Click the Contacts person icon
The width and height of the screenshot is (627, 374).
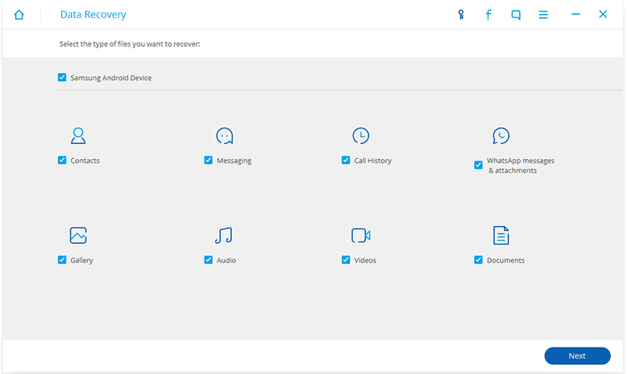(x=78, y=136)
